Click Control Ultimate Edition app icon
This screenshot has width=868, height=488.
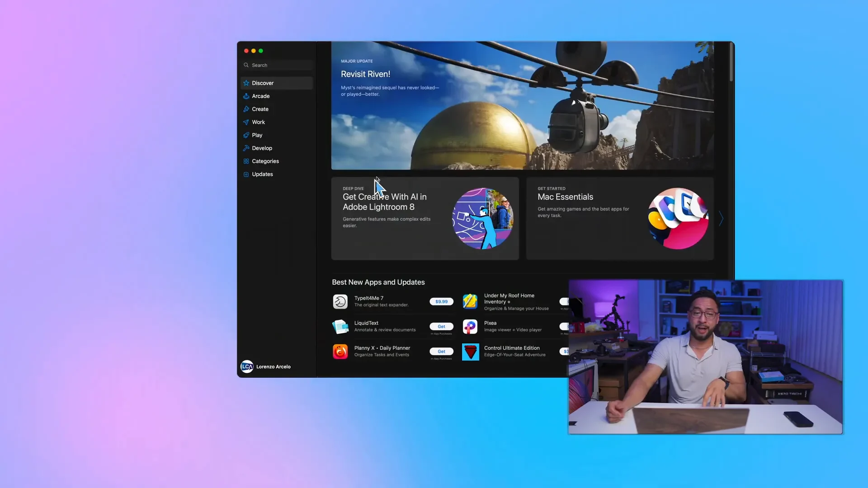click(x=470, y=352)
